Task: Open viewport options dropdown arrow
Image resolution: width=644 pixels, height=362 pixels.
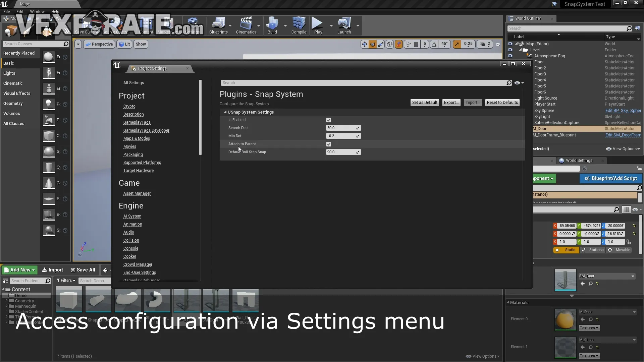Action: point(78,44)
